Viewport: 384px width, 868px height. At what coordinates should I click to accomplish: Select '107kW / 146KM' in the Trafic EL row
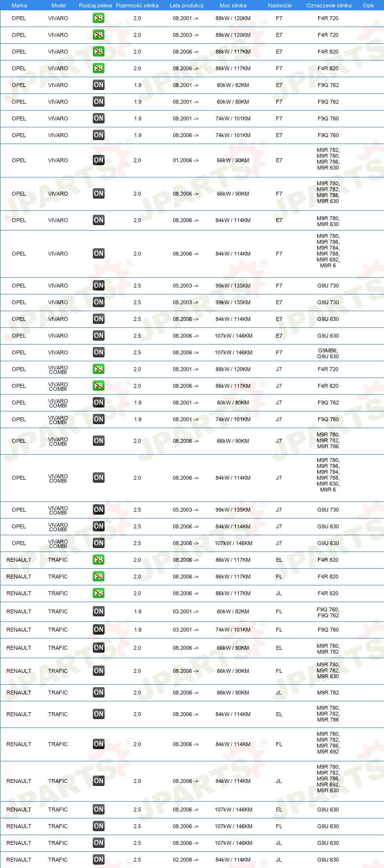coord(233,810)
